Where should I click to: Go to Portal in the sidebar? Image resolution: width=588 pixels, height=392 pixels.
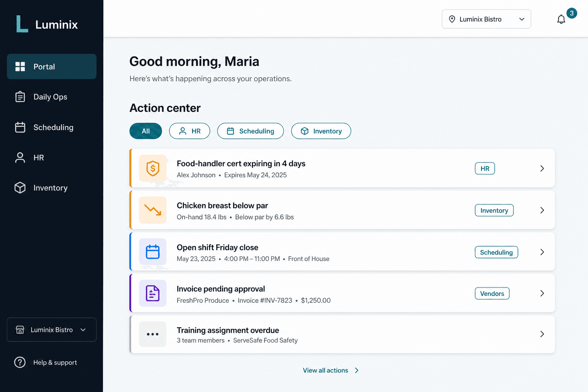point(52,67)
